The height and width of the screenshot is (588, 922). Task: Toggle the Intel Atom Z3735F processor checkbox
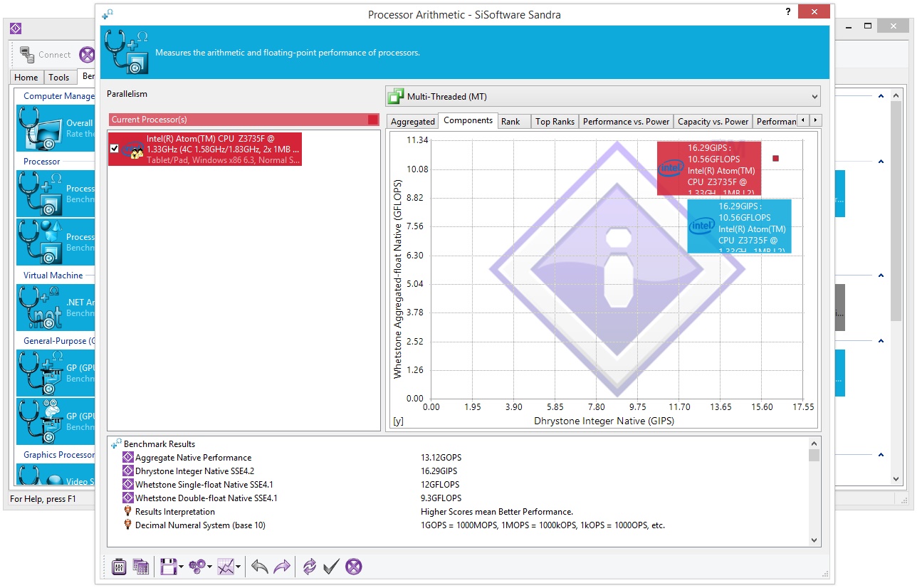coord(115,149)
